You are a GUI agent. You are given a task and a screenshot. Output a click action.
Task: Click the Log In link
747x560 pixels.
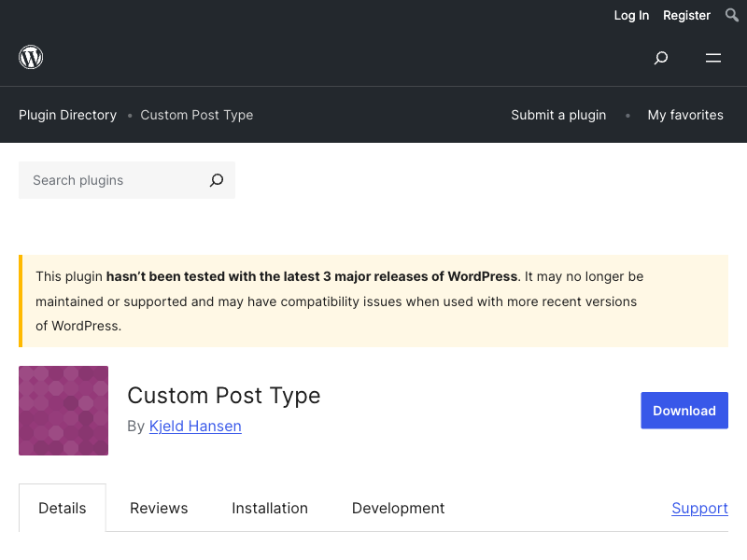tap(631, 15)
